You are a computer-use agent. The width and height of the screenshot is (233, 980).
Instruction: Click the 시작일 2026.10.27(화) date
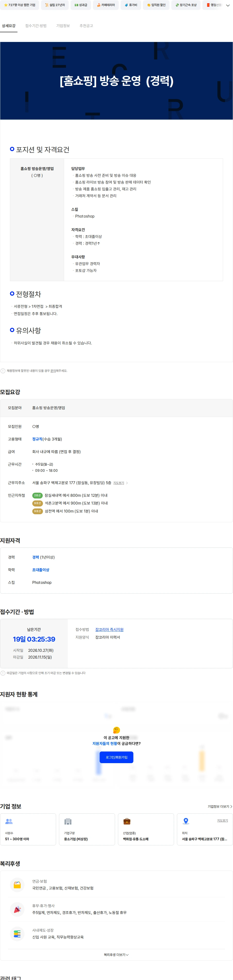pyautogui.click(x=41, y=651)
